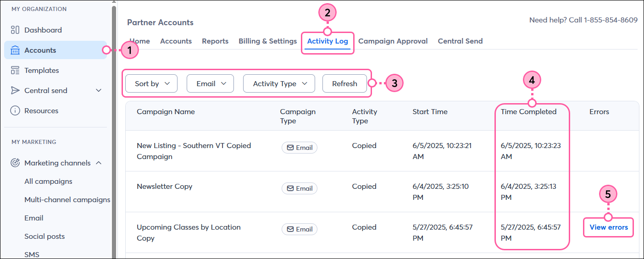The image size is (644, 259).
Task: Open the Central Send tab
Action: pos(460,41)
